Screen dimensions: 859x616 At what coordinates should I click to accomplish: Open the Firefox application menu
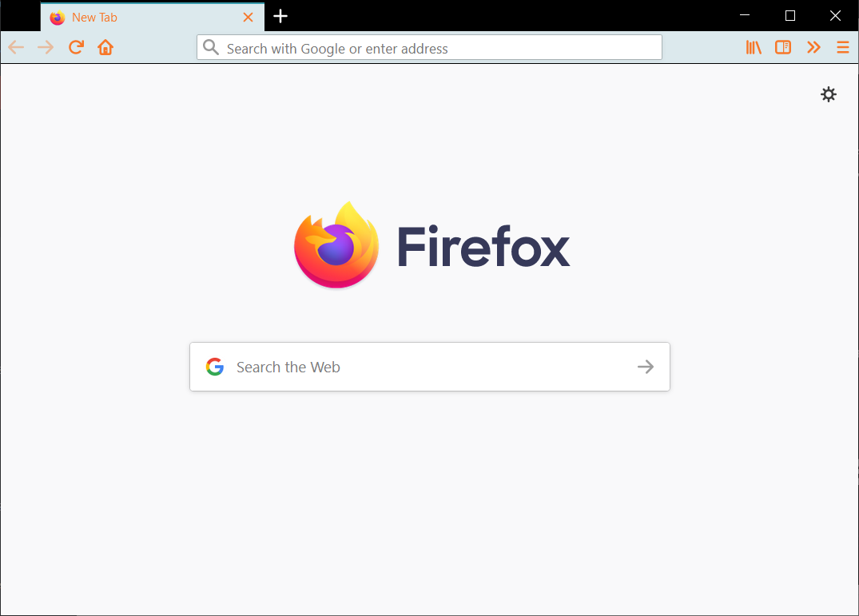click(843, 47)
